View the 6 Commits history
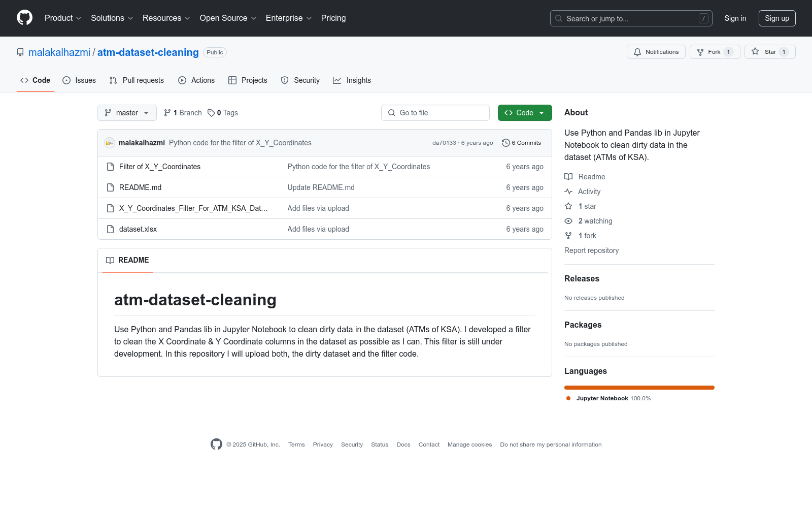Viewport: 812px width, 508px height. click(x=521, y=143)
